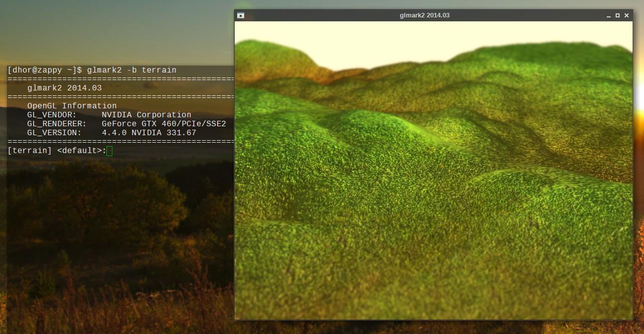Close the glmark2 2014.03 window
644x334 pixels.
(627, 15)
